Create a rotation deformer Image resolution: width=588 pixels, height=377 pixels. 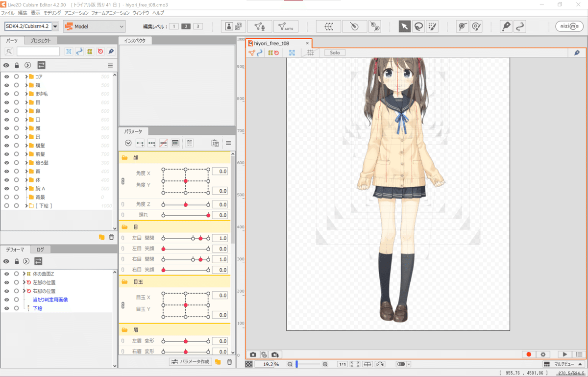354,26
